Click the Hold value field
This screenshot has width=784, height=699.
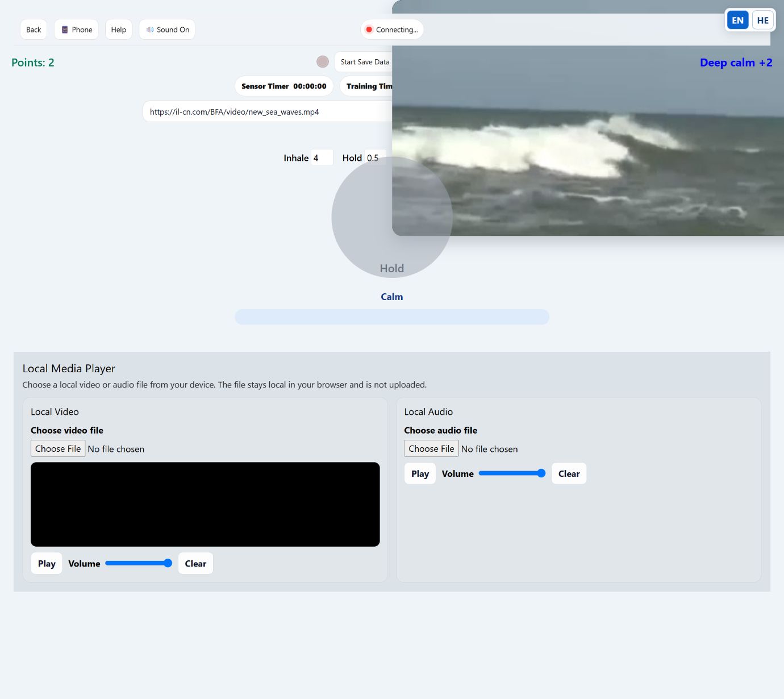(375, 158)
